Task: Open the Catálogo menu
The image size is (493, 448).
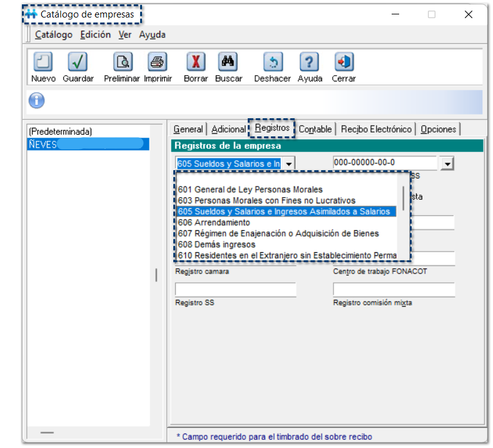Action: coord(53,35)
